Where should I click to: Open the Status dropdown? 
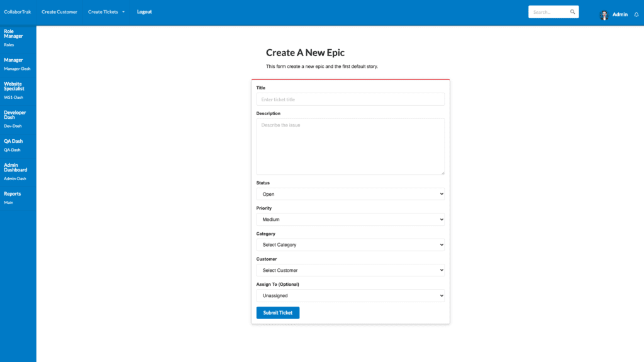(x=350, y=194)
